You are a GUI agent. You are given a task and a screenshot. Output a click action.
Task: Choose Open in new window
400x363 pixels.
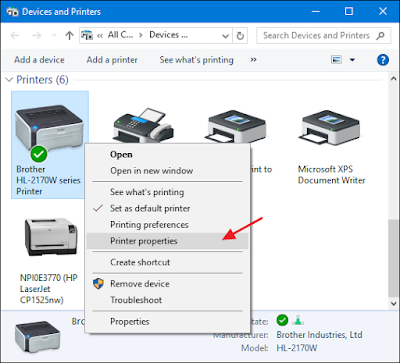click(167, 171)
